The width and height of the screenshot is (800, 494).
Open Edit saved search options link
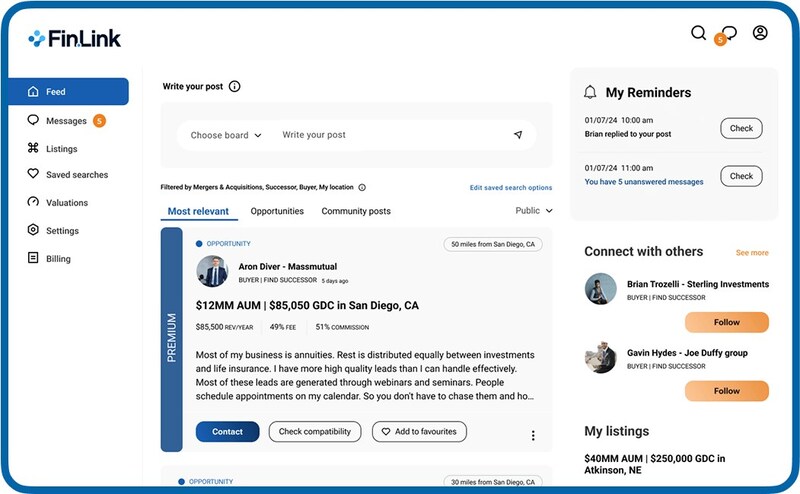click(x=511, y=188)
